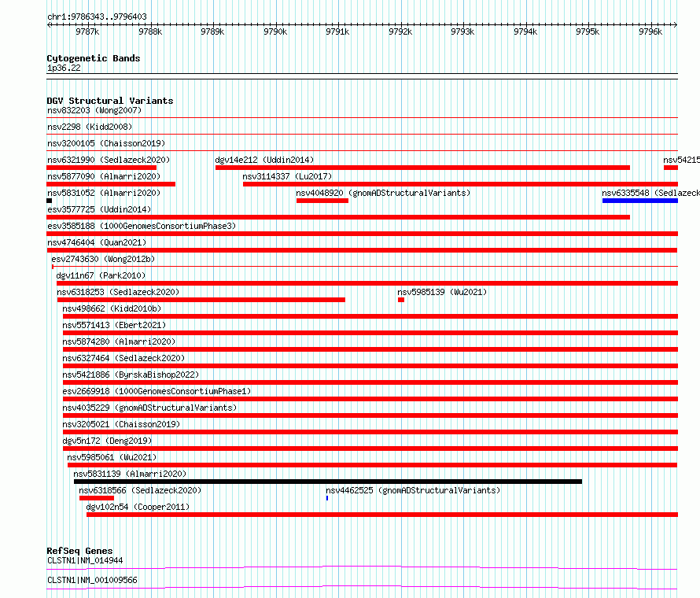700x598 pixels.
Task: Open variant nsv498662 (Kidd2010b)
Action: (x=112, y=308)
